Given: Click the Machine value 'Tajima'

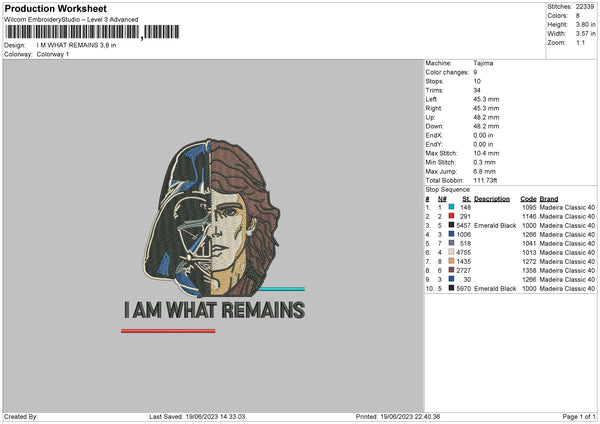Looking at the screenshot, I should pos(483,63).
